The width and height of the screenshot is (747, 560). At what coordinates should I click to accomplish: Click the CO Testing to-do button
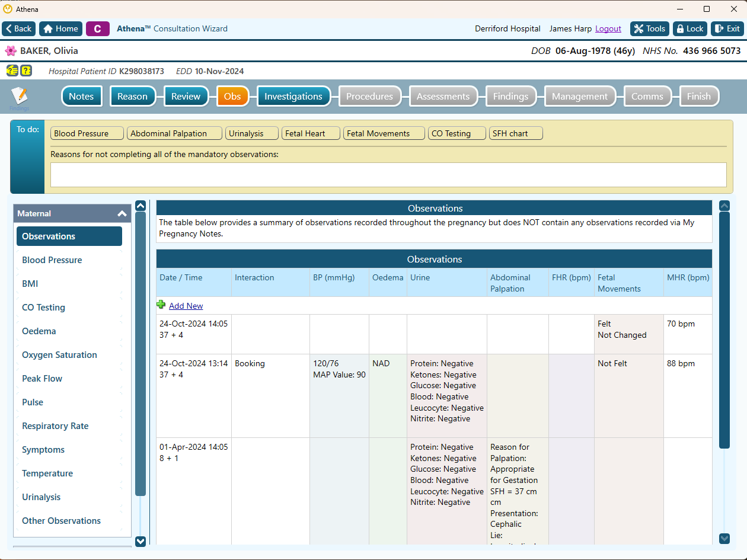(457, 133)
